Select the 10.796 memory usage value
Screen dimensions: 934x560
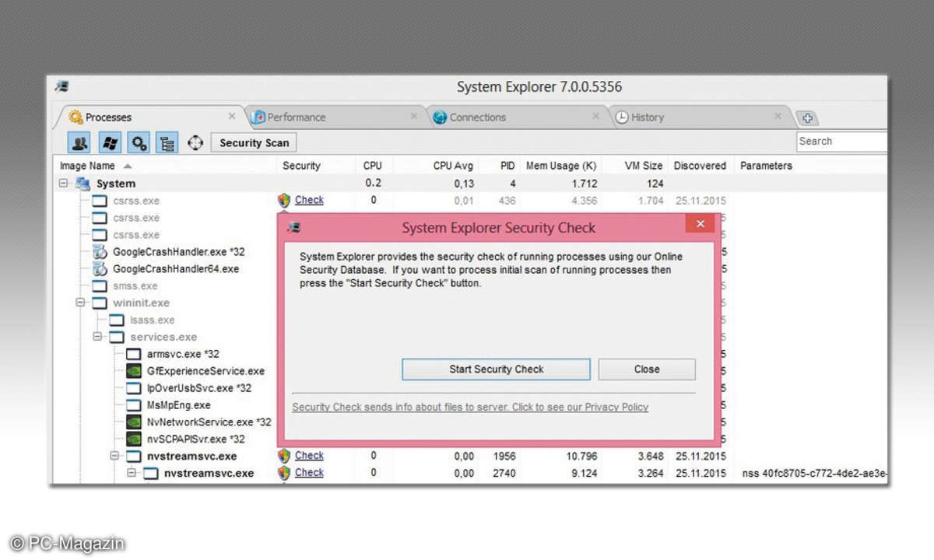point(581,456)
